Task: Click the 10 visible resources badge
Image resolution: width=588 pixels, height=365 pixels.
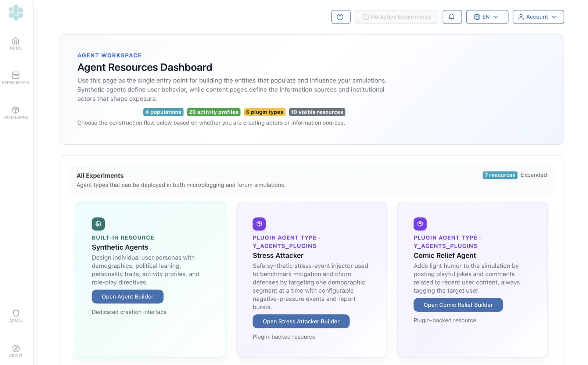Action: [317, 112]
